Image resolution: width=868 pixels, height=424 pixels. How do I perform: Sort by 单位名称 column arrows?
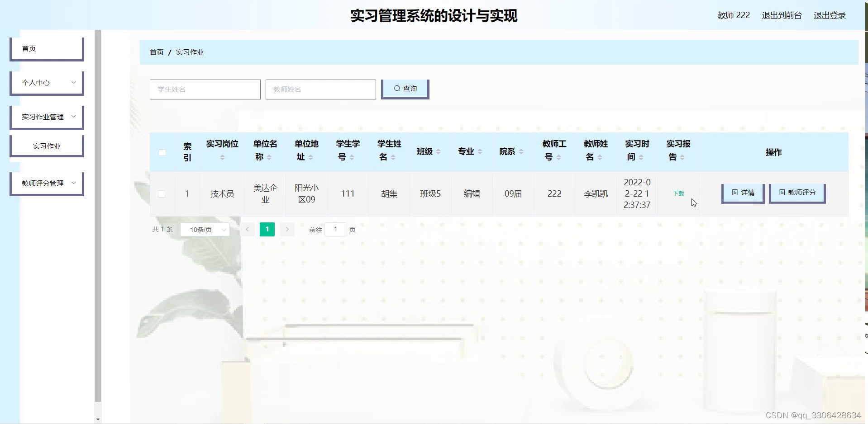click(x=269, y=157)
